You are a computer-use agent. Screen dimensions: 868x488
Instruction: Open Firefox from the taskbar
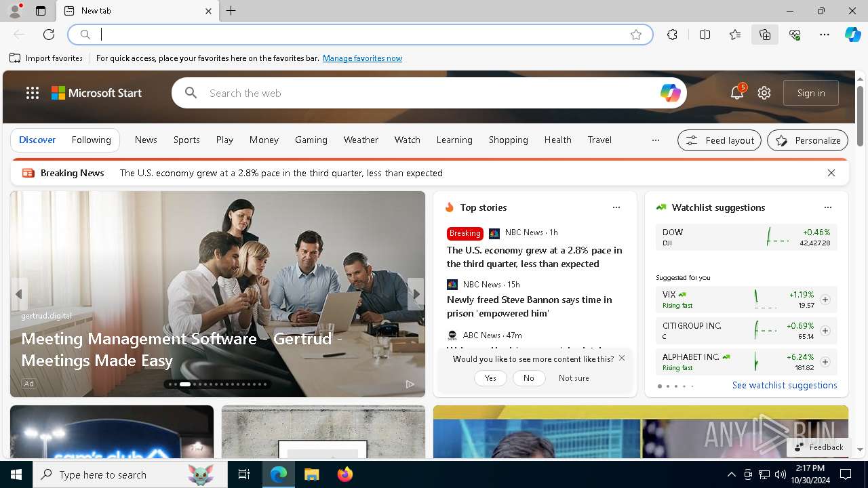click(345, 474)
